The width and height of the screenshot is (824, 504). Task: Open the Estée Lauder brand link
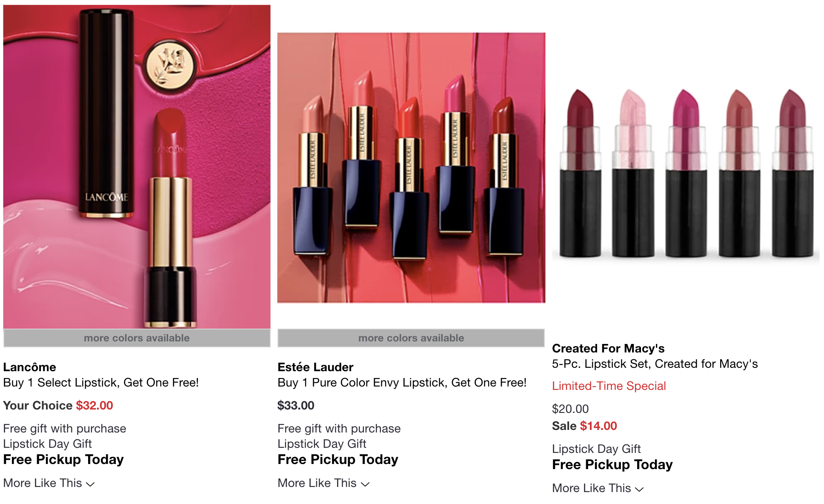click(x=315, y=367)
